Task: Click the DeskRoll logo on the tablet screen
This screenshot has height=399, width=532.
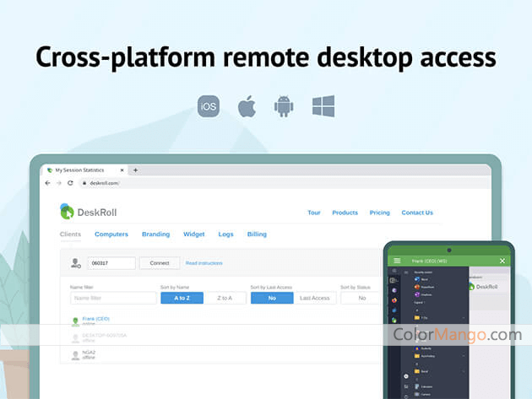Action: [483, 287]
